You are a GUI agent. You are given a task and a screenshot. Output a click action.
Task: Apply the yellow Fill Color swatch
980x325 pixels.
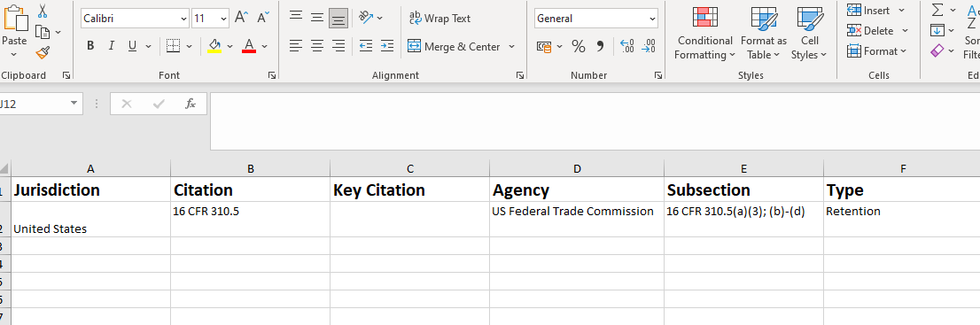214,46
